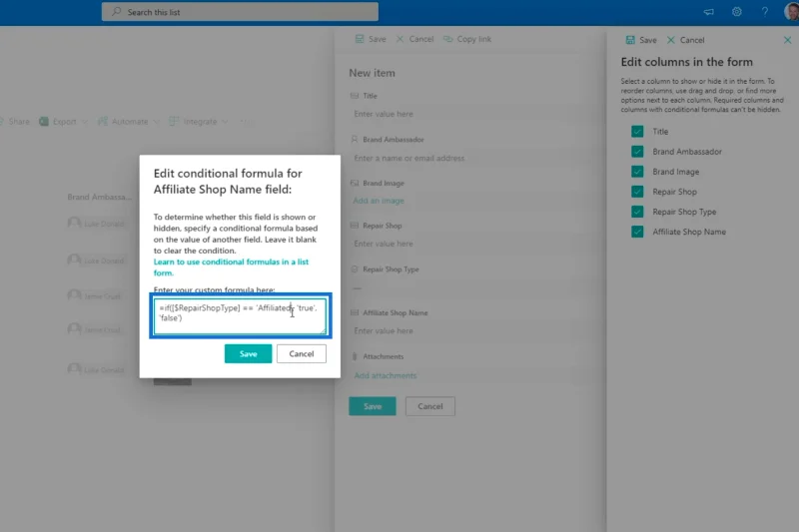Click Save in the Edit columns panel
Screen dimensions: 799x532
coord(641,40)
